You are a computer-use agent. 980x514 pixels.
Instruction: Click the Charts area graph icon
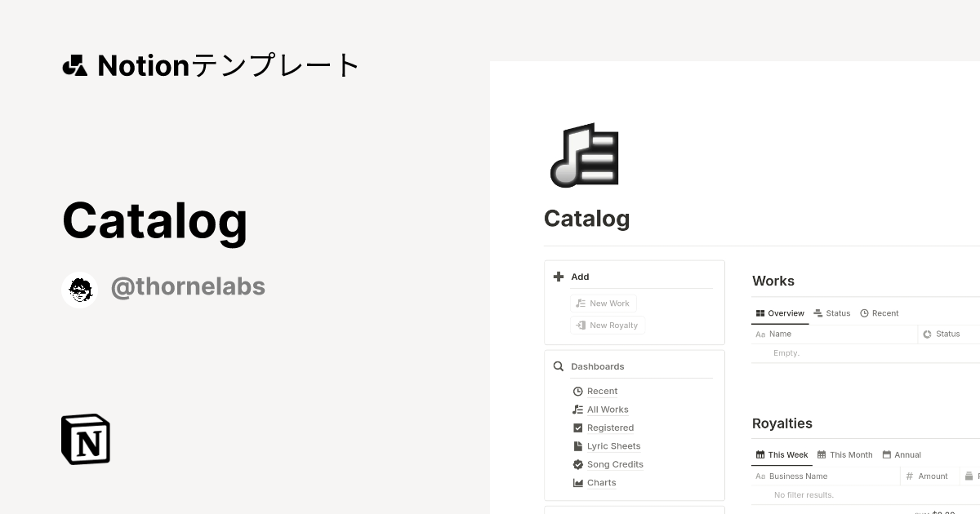coord(578,483)
